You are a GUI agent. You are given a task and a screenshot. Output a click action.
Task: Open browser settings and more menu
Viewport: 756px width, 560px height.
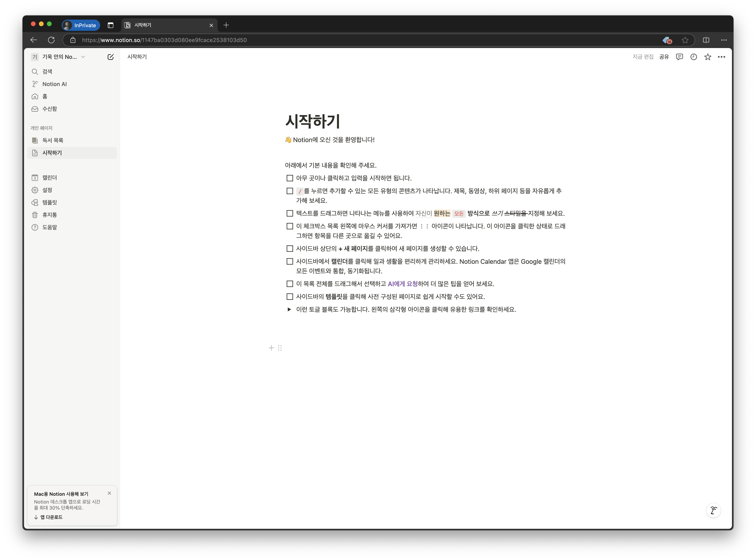coord(724,40)
